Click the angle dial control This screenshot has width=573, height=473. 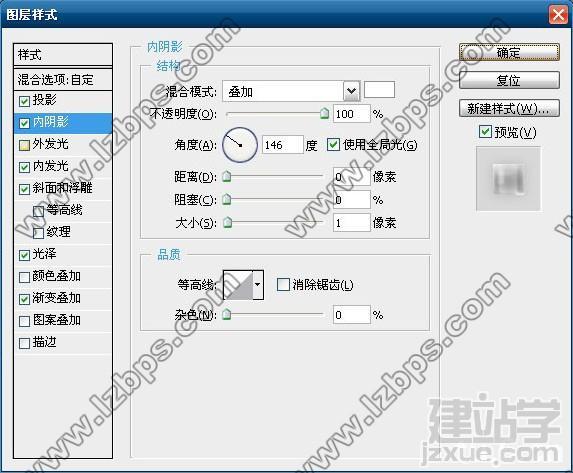pyautogui.click(x=240, y=145)
